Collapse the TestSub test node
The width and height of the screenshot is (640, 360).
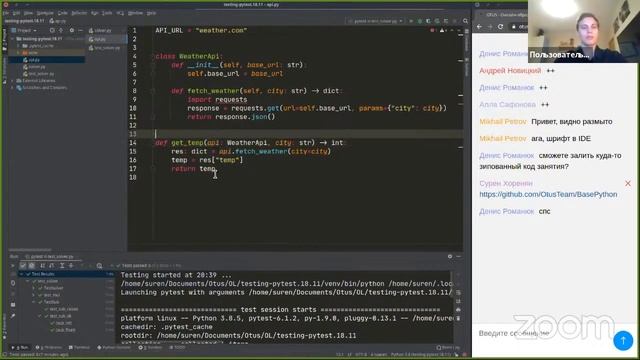(x=34, y=302)
